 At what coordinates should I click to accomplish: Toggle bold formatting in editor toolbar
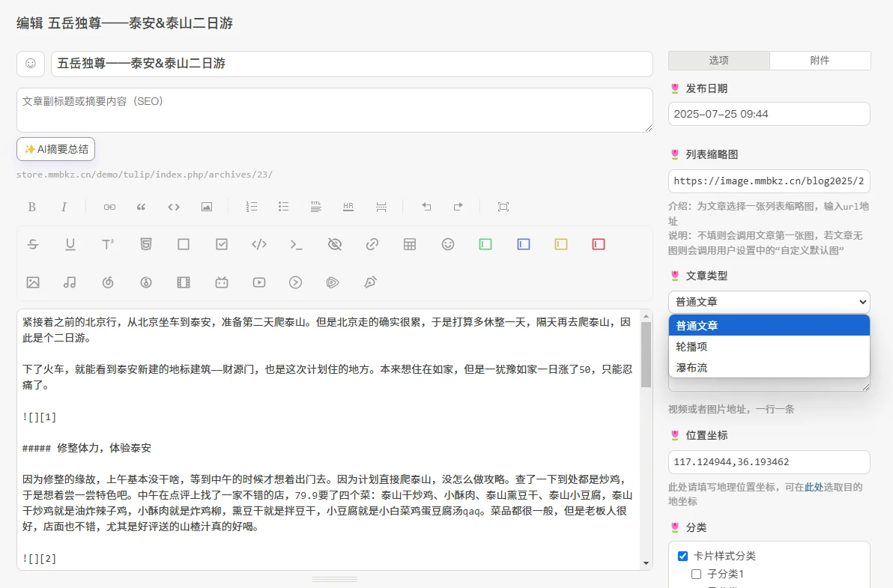pyautogui.click(x=31, y=207)
